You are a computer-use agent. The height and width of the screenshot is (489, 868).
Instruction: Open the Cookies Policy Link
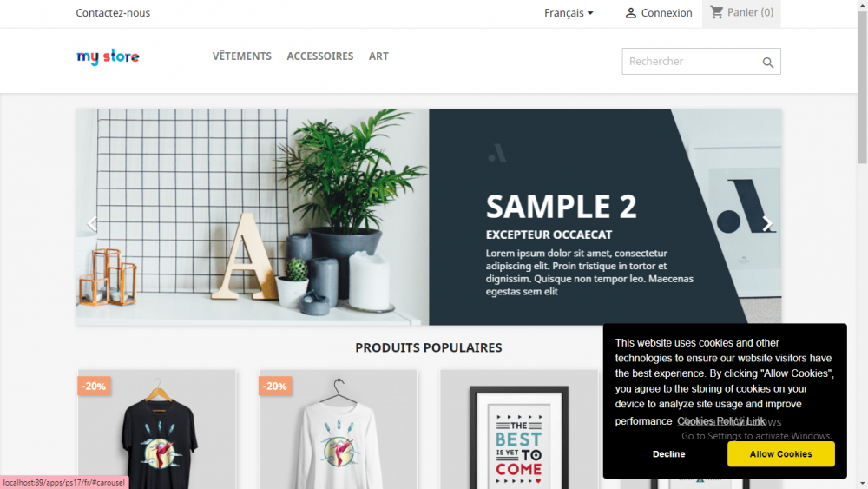pos(720,421)
